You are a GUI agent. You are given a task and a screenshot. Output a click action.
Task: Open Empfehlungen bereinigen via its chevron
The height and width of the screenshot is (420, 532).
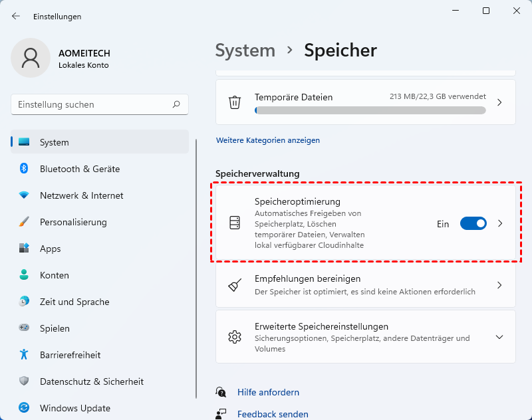499,285
